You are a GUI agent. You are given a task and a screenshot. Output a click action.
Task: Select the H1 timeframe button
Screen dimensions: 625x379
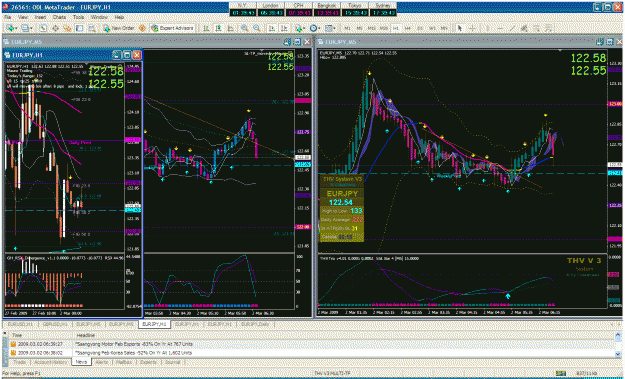click(396, 28)
